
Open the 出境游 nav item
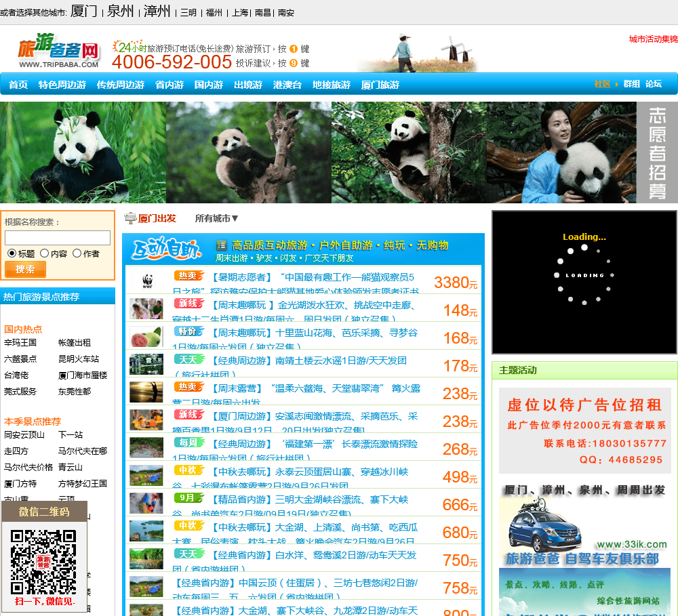click(x=248, y=84)
